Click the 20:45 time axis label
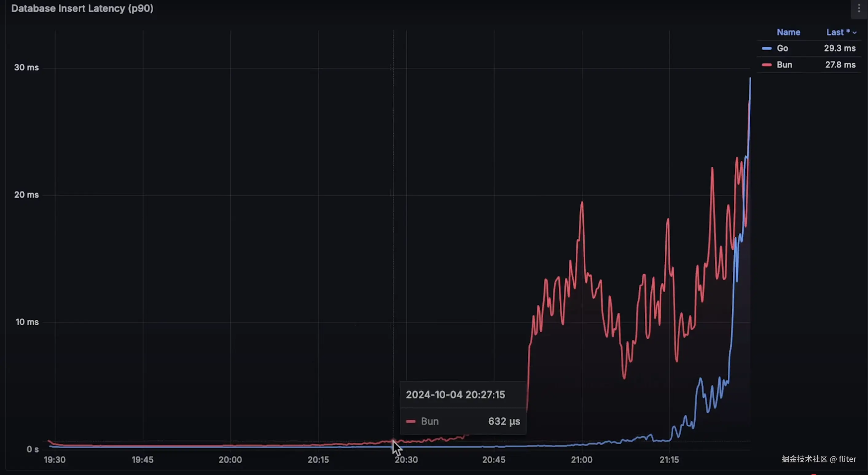The image size is (868, 475). (x=494, y=460)
